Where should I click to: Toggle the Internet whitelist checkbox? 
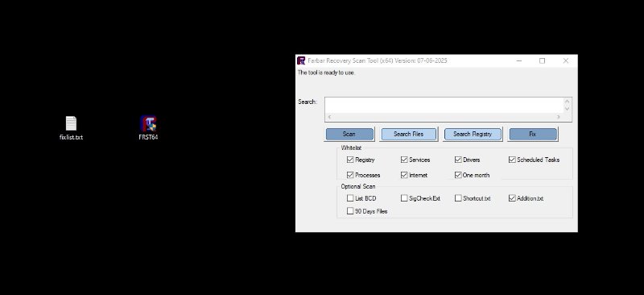point(404,175)
